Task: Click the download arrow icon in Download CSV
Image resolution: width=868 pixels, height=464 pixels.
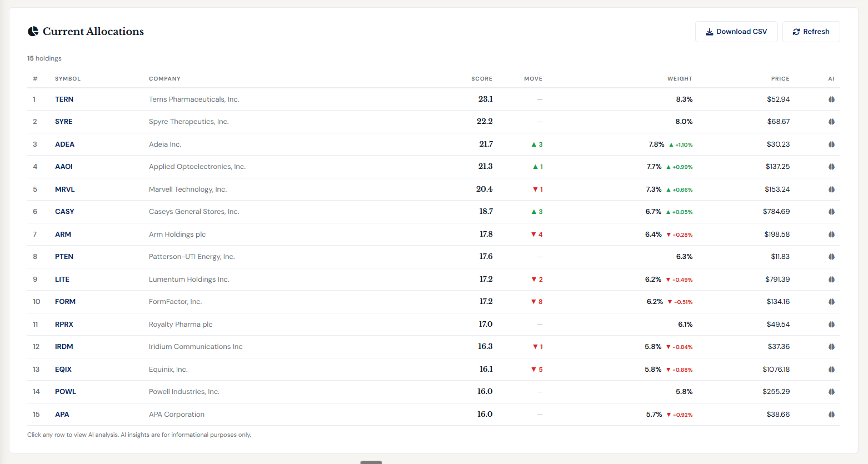Action: click(x=710, y=32)
